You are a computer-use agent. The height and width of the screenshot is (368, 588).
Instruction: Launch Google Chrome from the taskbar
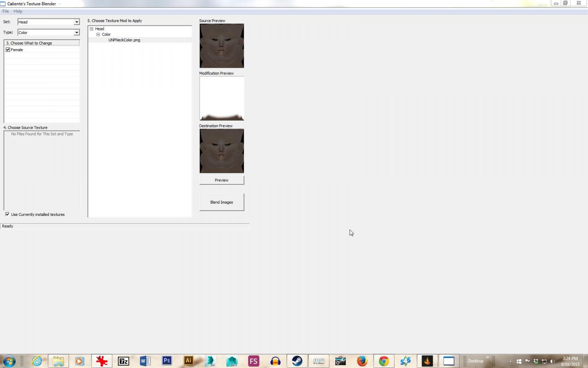pyautogui.click(x=383, y=361)
